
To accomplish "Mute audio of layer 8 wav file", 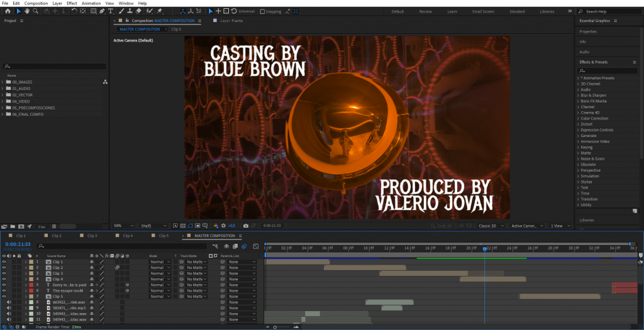I will click(9, 302).
